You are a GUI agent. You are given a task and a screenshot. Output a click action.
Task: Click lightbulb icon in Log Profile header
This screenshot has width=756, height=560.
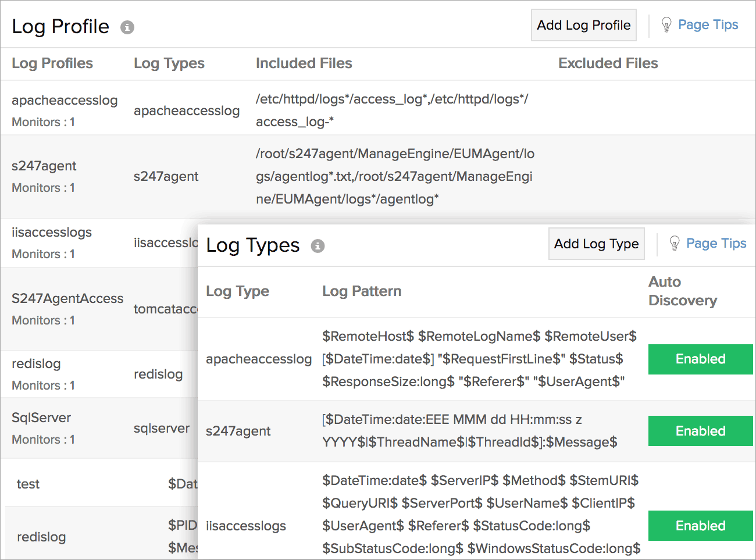tap(666, 25)
